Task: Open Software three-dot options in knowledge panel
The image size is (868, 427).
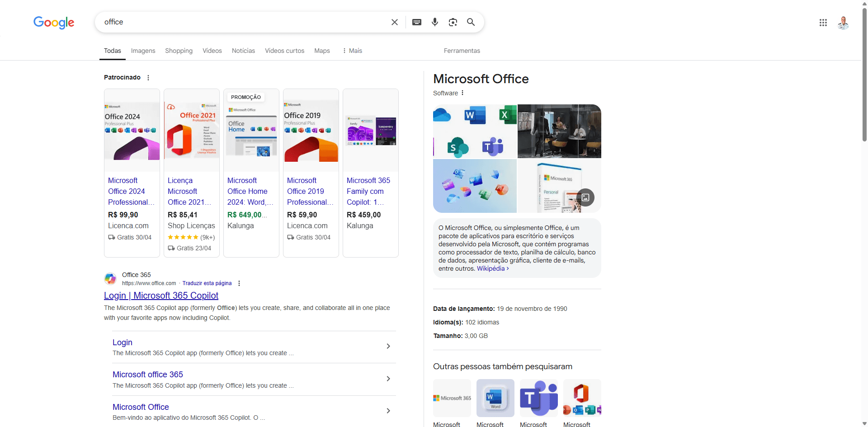Action: click(x=462, y=93)
